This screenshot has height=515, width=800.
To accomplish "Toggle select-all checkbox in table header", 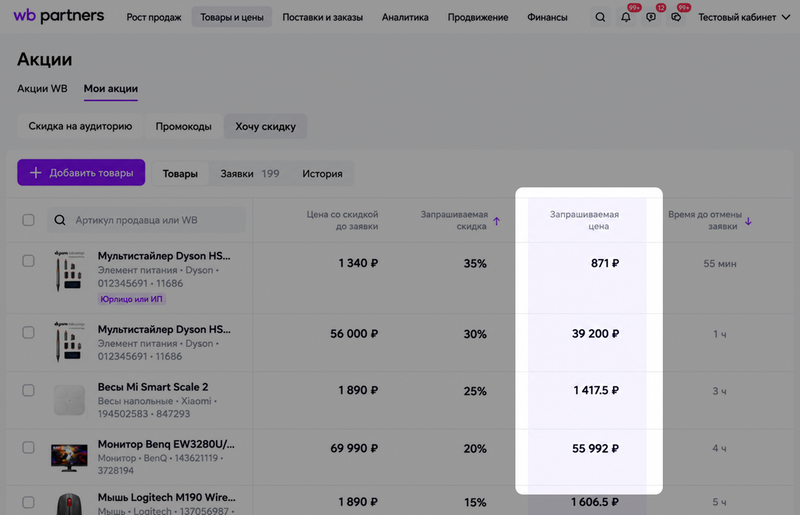I will [x=29, y=220].
